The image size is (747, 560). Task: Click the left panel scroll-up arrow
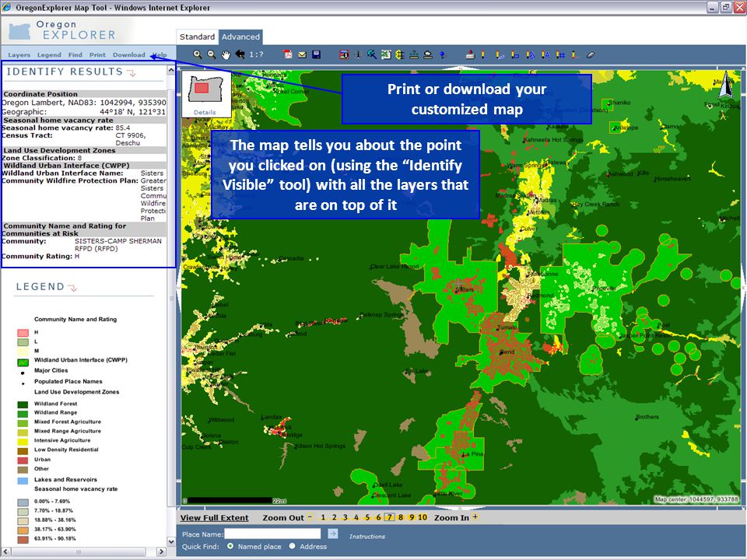[171, 71]
